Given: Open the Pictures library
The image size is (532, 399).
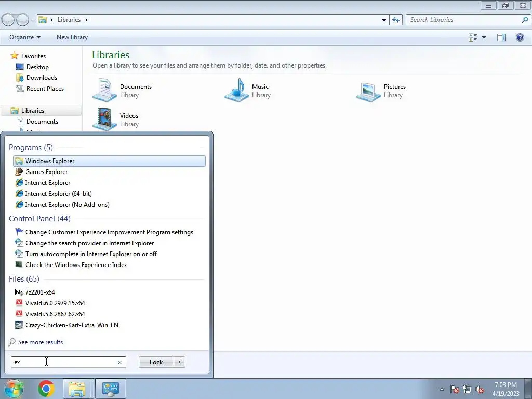Looking at the screenshot, I should pos(381,90).
